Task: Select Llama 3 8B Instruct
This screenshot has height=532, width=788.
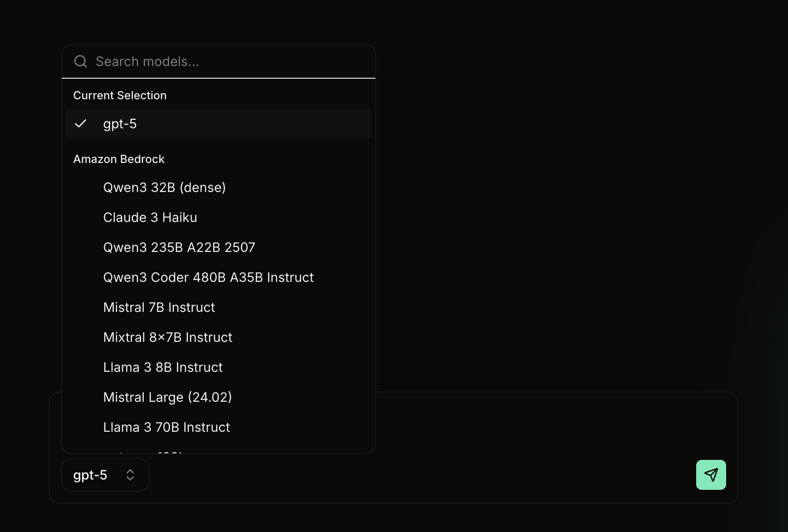Action: (x=163, y=367)
